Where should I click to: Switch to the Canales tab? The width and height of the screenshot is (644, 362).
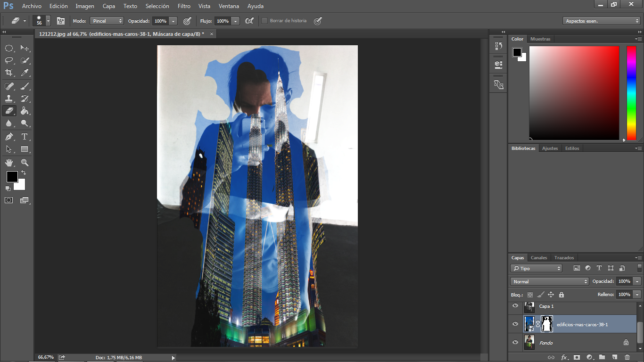coord(539,258)
